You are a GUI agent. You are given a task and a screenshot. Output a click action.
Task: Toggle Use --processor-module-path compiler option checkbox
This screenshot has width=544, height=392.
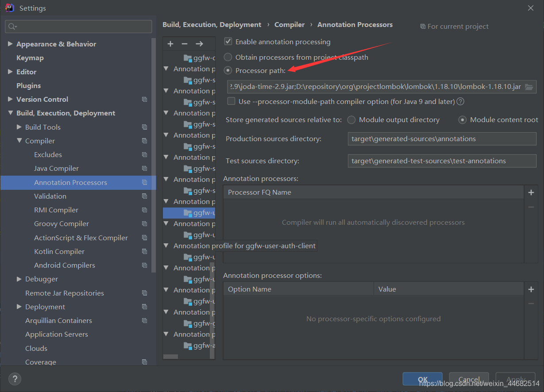231,101
